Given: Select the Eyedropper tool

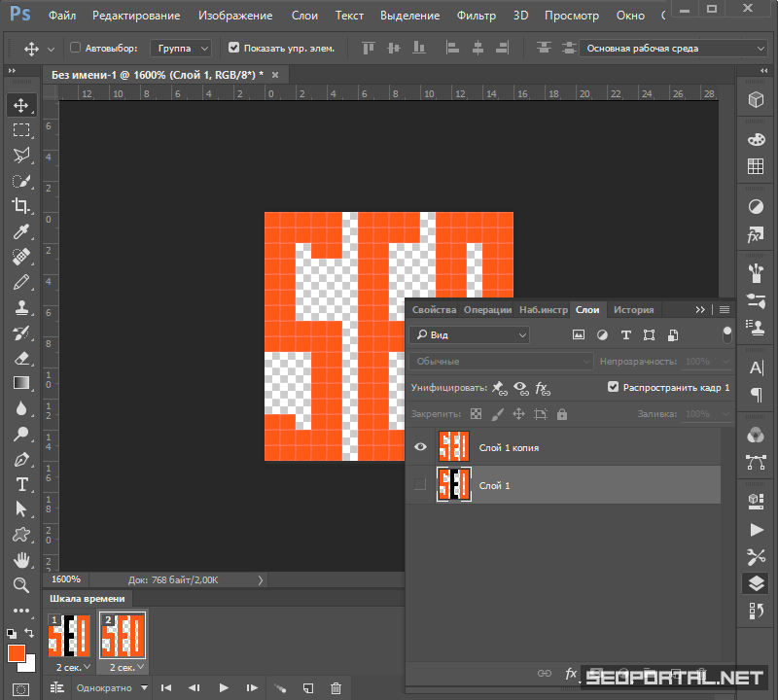Looking at the screenshot, I should tap(20, 231).
